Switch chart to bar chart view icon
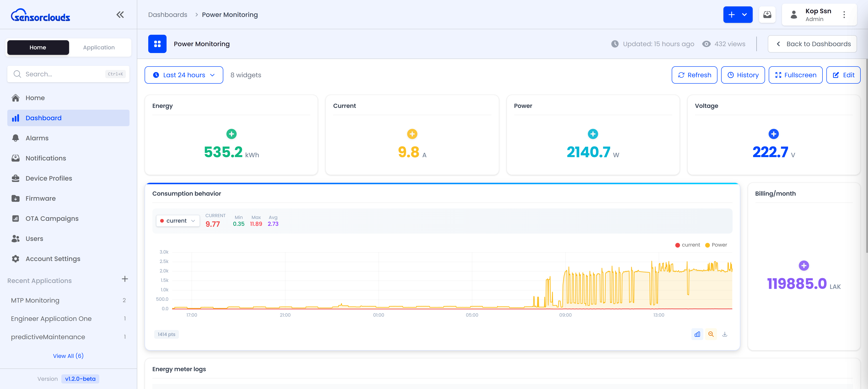The image size is (868, 389). pyautogui.click(x=697, y=334)
